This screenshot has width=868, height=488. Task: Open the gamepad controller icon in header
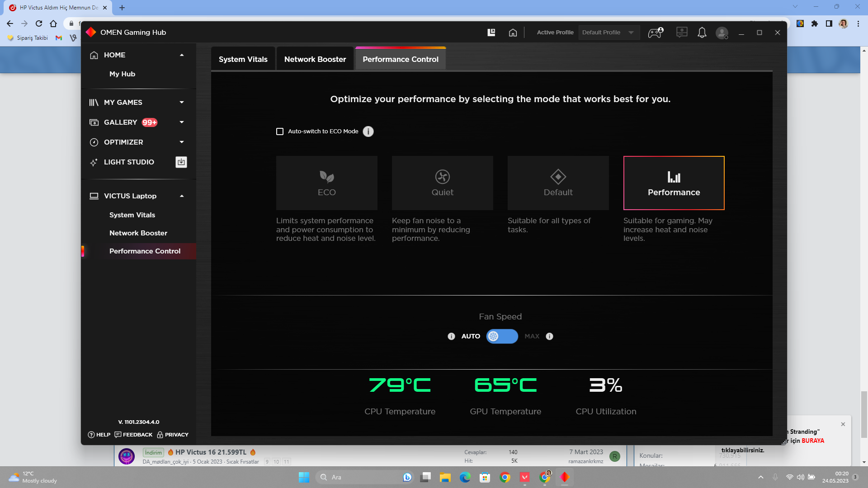655,33
